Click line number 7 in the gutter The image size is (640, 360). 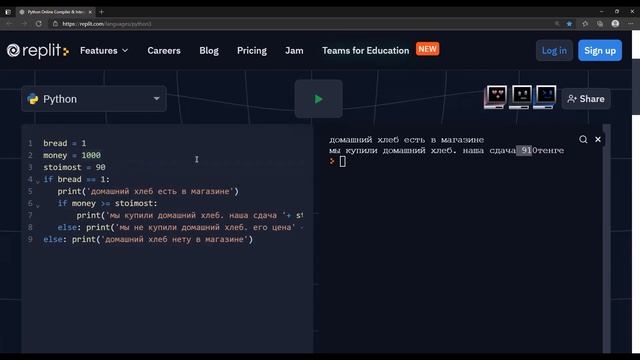(30, 216)
